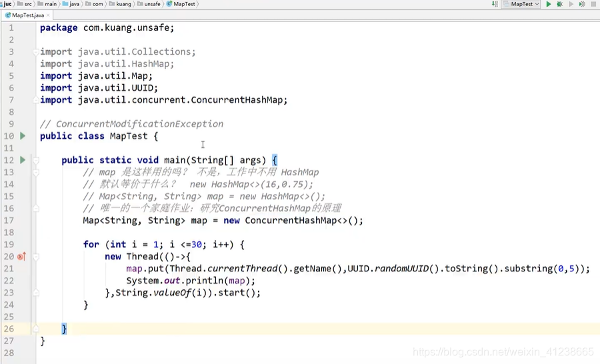Click '.start()' call on line 23

point(234,293)
